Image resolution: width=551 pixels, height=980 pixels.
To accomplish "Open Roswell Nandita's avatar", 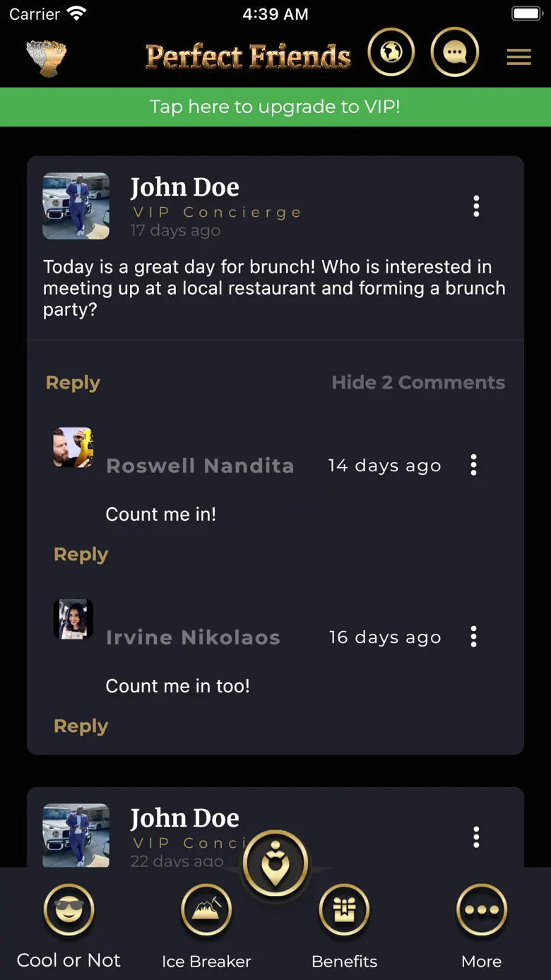I will (x=73, y=447).
